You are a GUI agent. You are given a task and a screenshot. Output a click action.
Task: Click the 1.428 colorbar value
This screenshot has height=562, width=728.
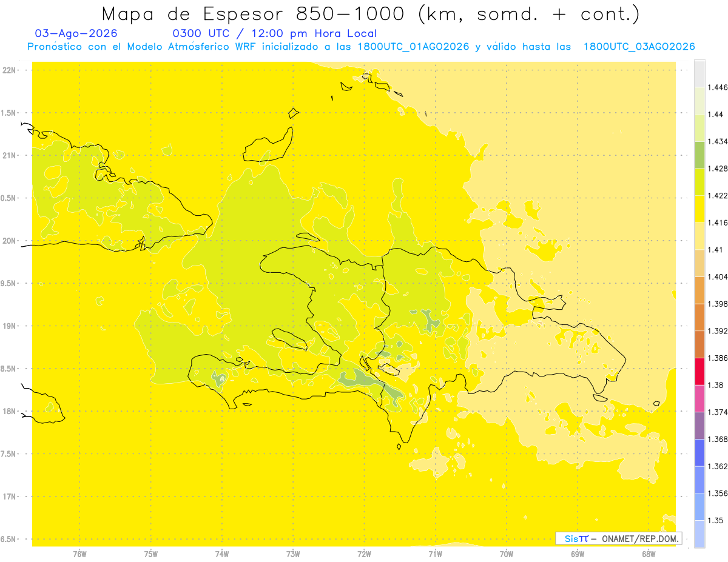click(x=718, y=169)
